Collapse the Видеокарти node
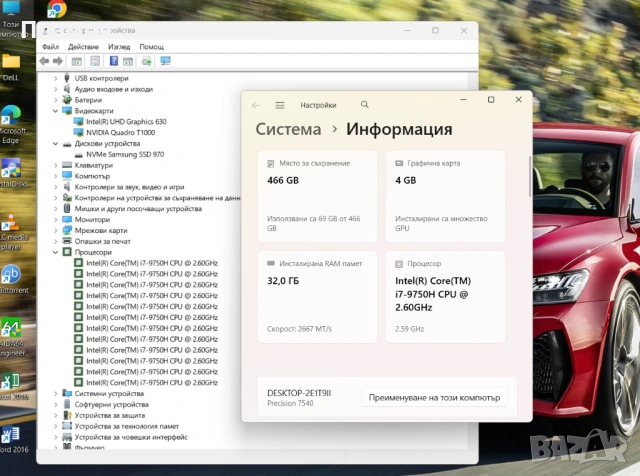 pyautogui.click(x=56, y=111)
